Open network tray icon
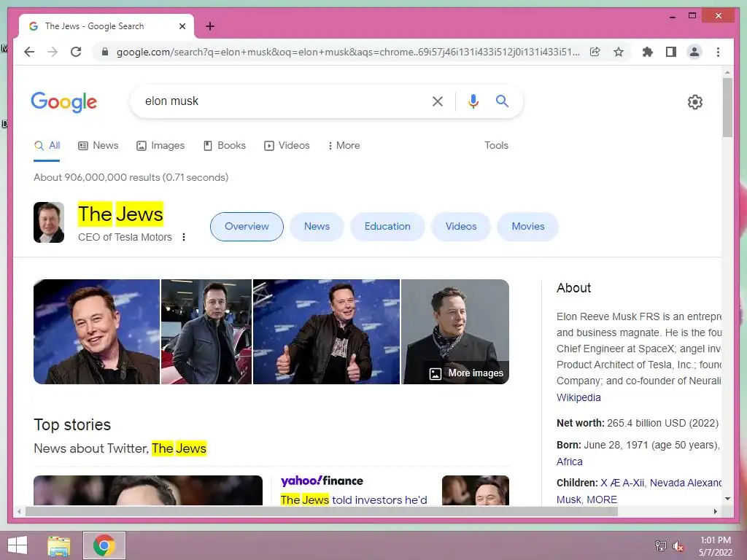 coord(661,546)
